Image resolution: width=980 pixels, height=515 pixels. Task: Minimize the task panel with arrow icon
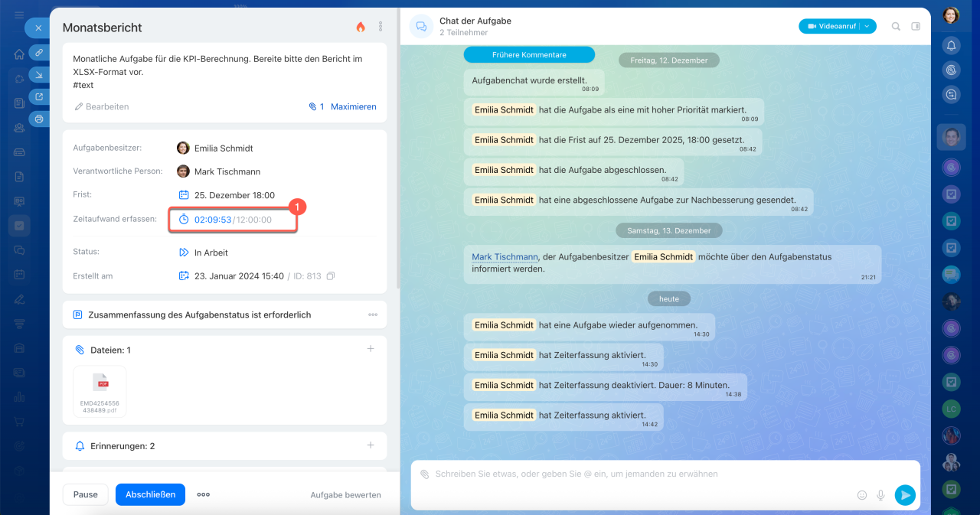[39, 74]
